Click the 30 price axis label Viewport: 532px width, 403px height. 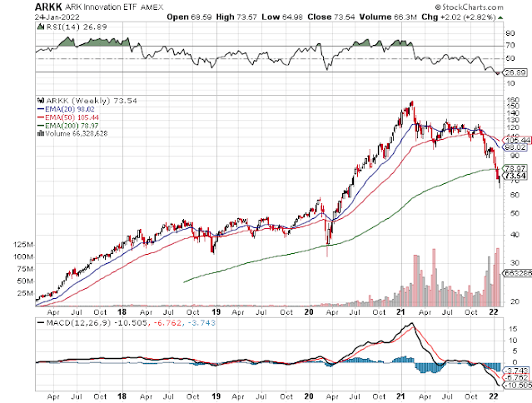coord(515,263)
